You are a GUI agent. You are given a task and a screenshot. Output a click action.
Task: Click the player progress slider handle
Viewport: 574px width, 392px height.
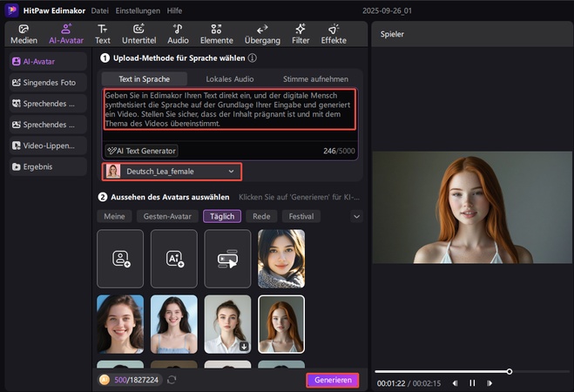pos(510,371)
